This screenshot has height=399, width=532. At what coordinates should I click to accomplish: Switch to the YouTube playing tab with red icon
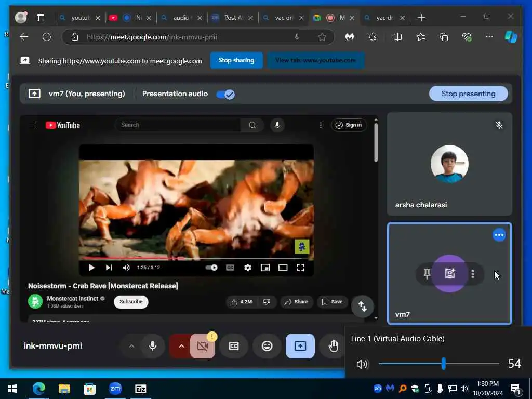[130, 18]
